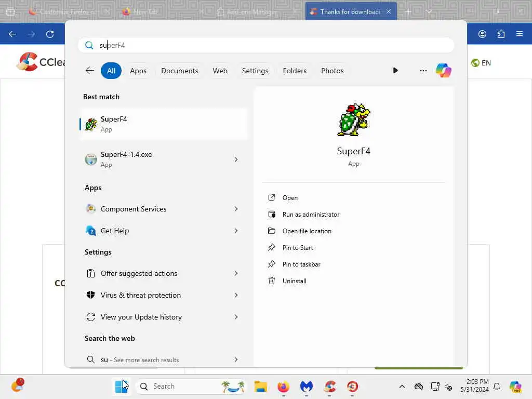Open Firefox list all tabs dropdown

(429, 11)
